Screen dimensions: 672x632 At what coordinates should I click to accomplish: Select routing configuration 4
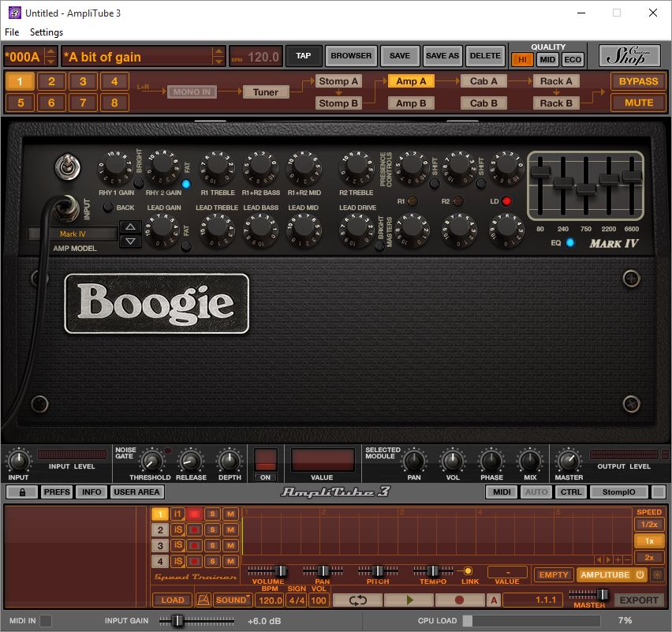114,81
